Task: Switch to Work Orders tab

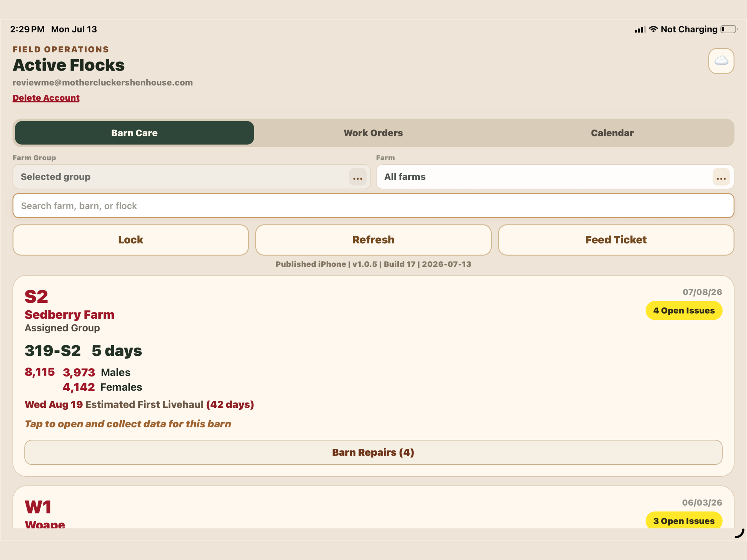Action: pyautogui.click(x=373, y=133)
